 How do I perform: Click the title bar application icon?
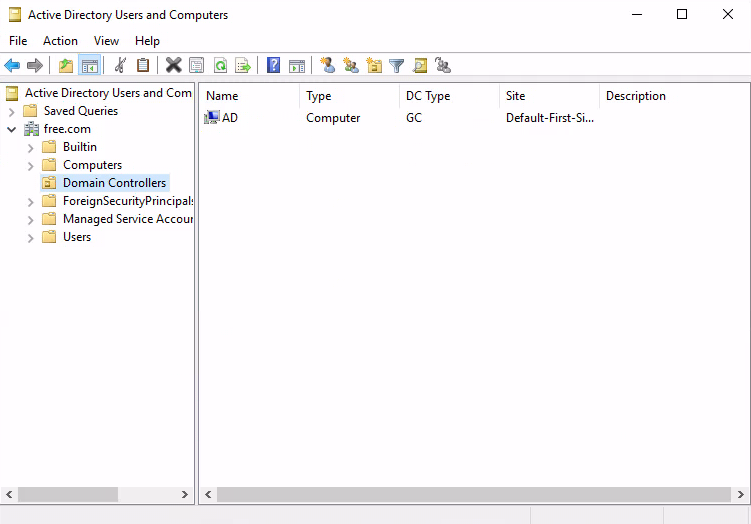point(15,15)
